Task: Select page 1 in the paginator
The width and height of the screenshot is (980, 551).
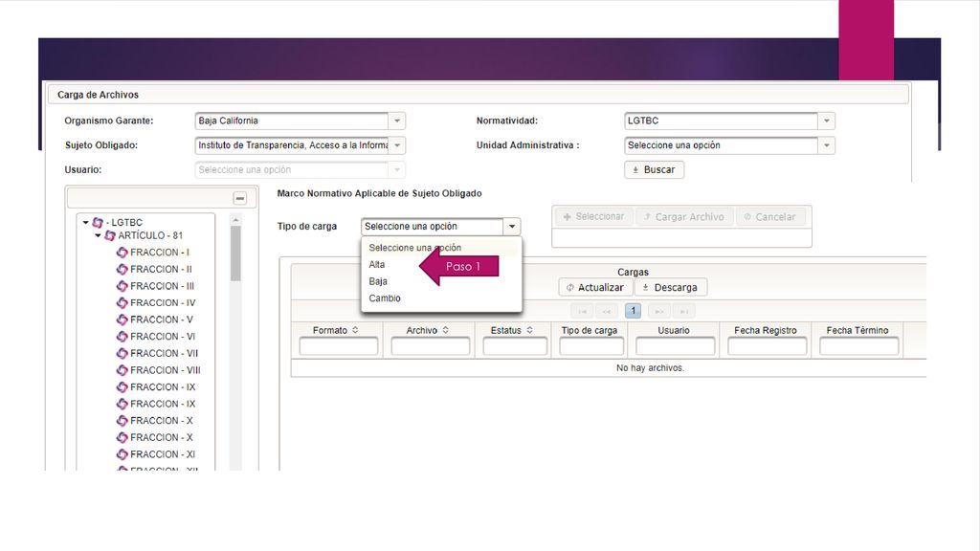Action: point(634,311)
